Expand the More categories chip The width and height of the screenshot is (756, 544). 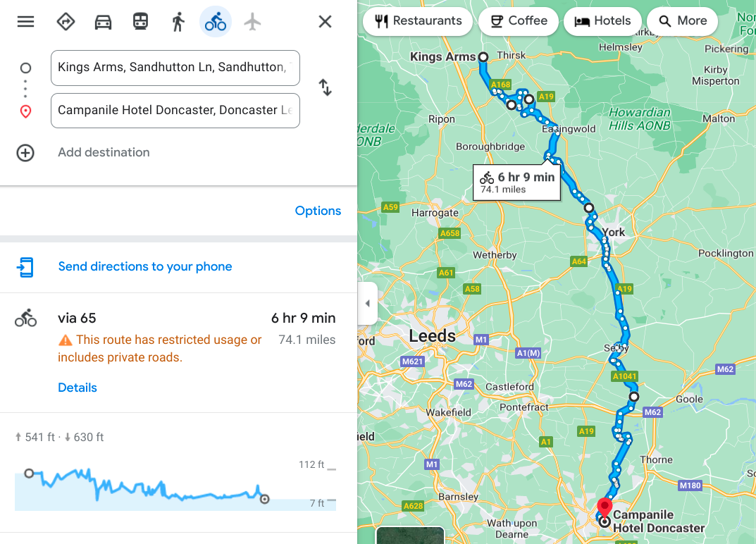(682, 21)
